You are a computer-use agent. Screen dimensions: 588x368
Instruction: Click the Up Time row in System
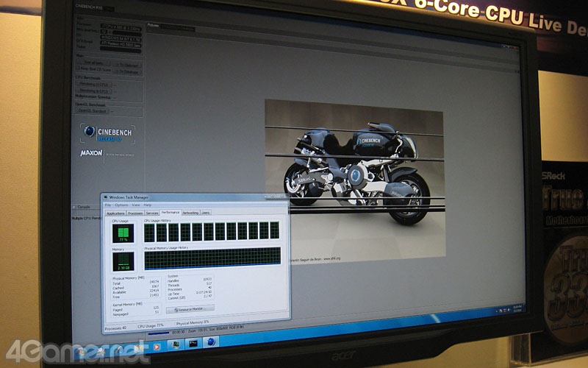pos(190,293)
